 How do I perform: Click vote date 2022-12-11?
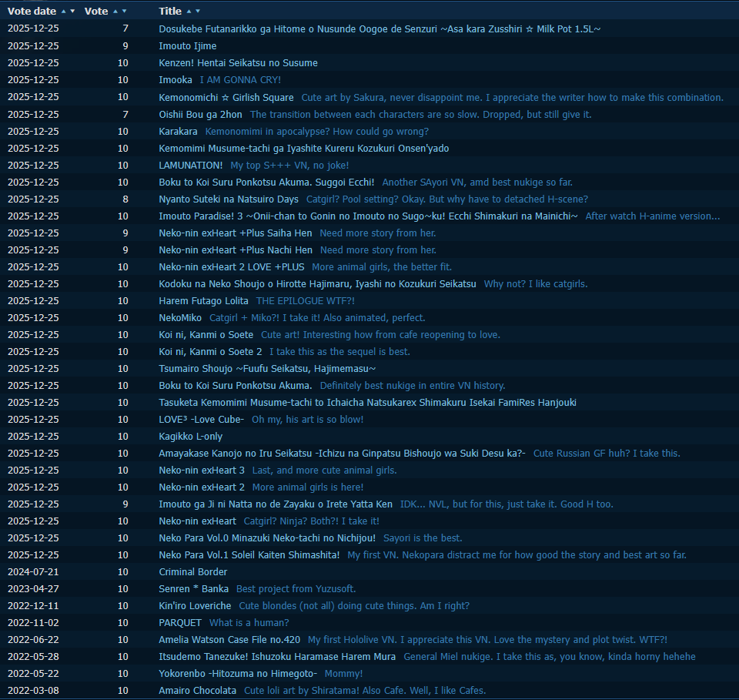click(x=33, y=606)
